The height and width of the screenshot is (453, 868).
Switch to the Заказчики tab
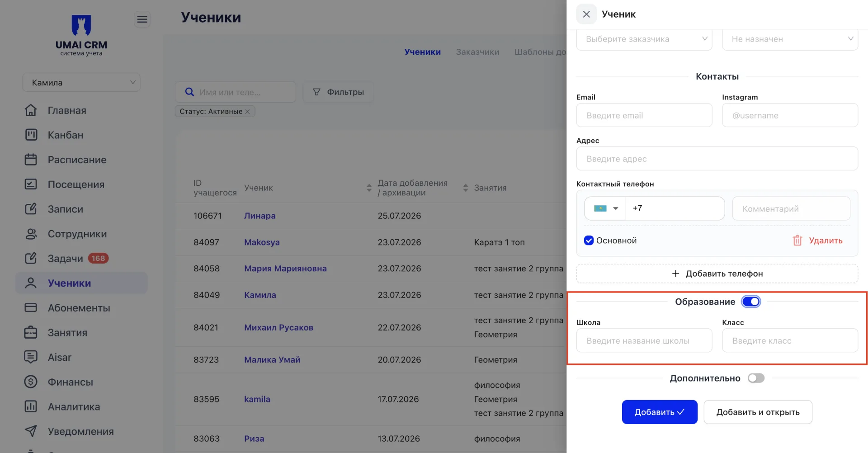pos(477,52)
